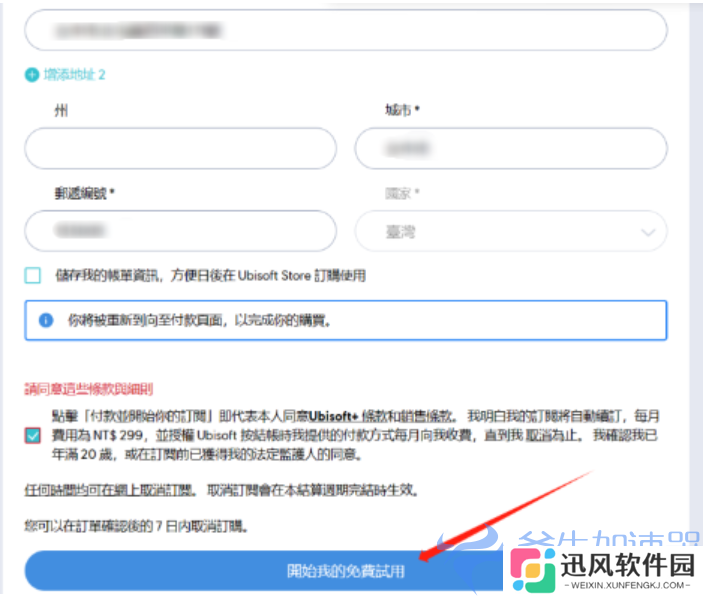Click the 州 input field
This screenshot has height=596, width=703.
[x=181, y=148]
